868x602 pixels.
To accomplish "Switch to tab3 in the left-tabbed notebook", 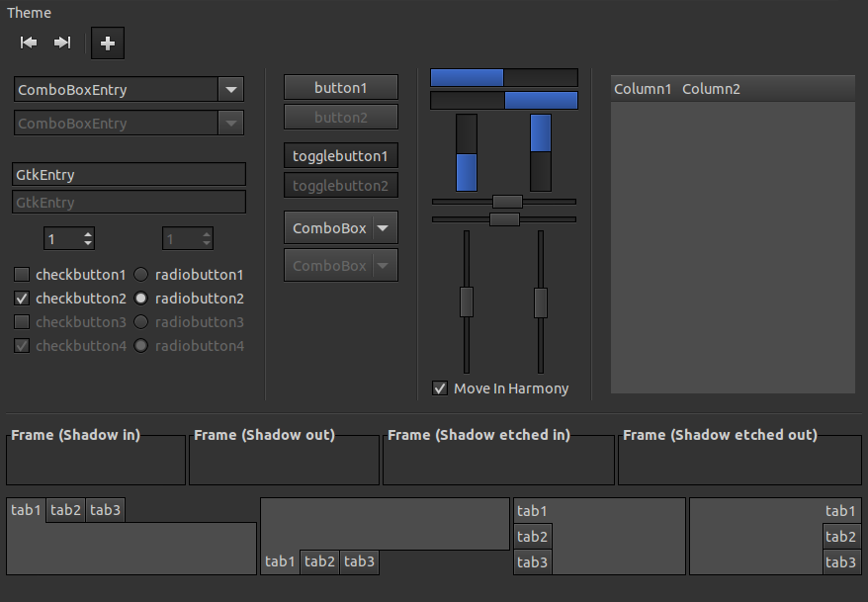I will [x=533, y=561].
